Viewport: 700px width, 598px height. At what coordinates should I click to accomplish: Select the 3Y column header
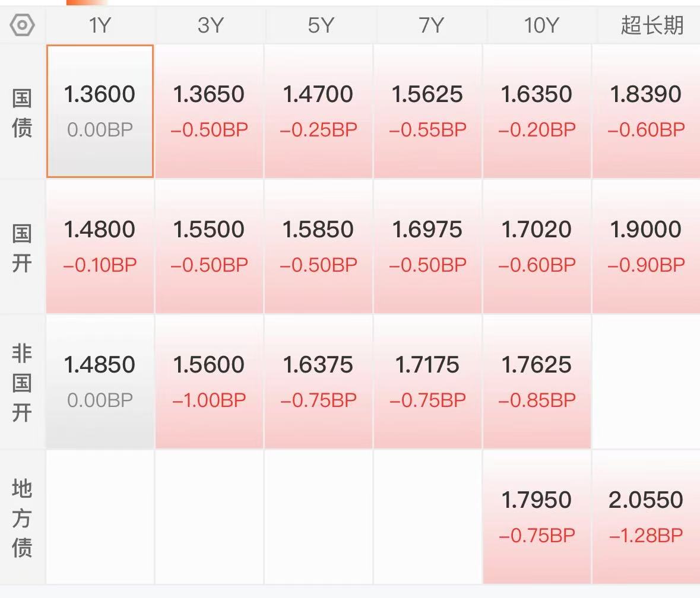click(210, 25)
